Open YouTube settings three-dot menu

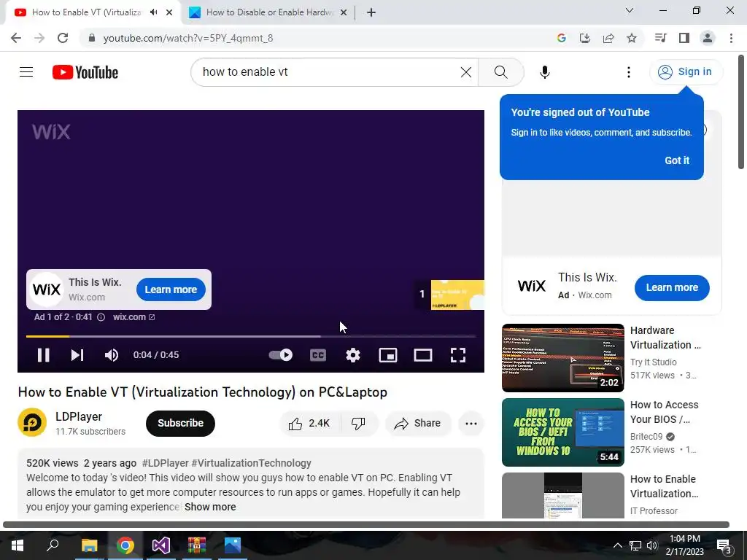coord(629,72)
